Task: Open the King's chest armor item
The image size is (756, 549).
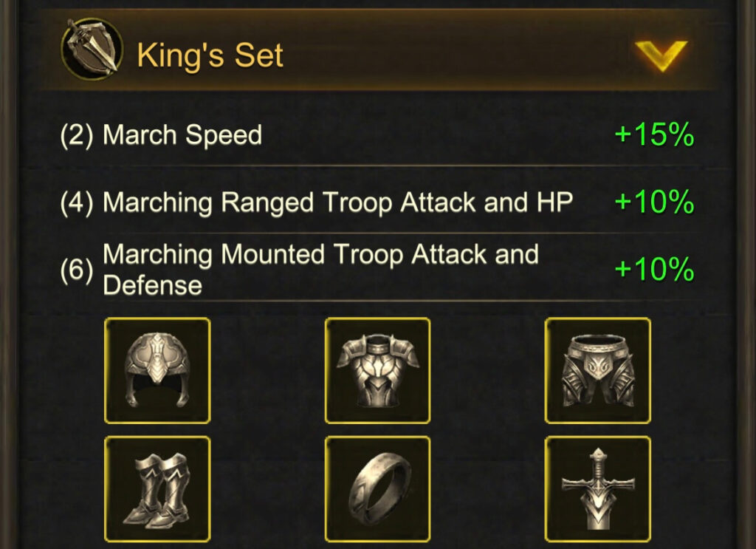Action: pyautogui.click(x=377, y=372)
